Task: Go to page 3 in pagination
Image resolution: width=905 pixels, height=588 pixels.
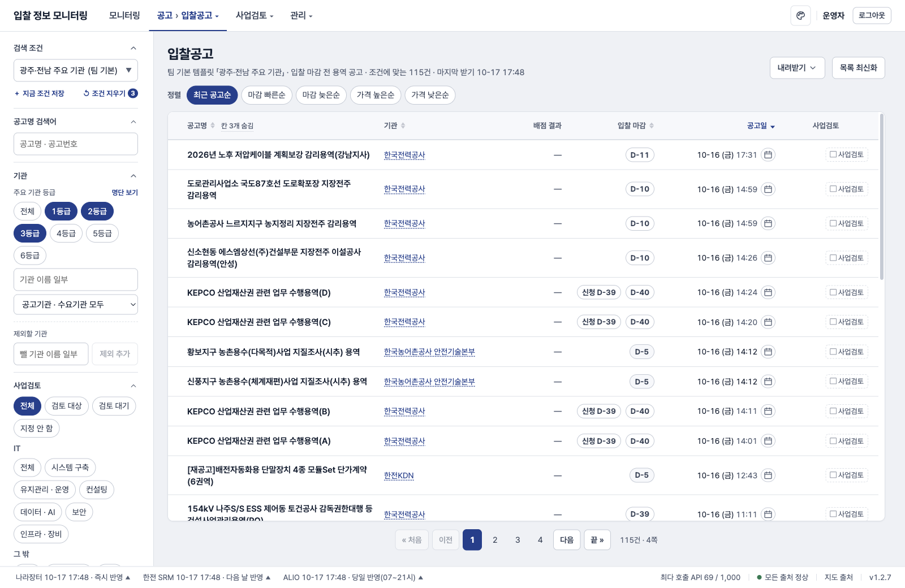Action: click(x=518, y=540)
